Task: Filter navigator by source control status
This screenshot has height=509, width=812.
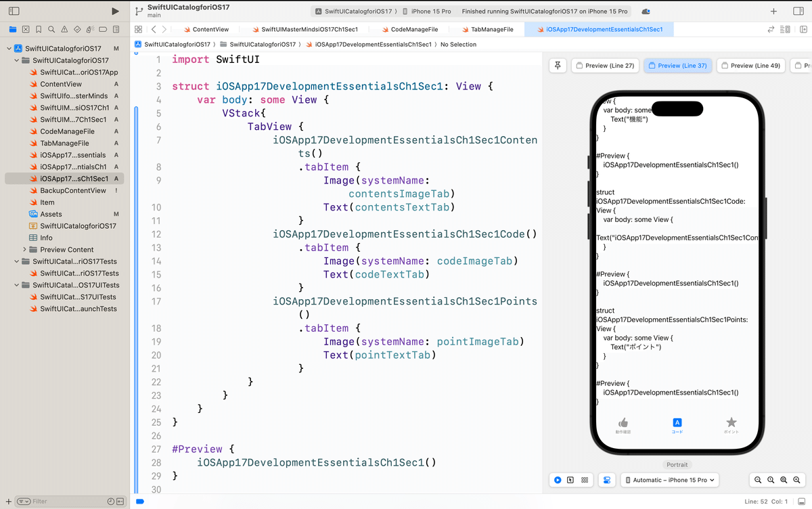Action: pyautogui.click(x=120, y=502)
